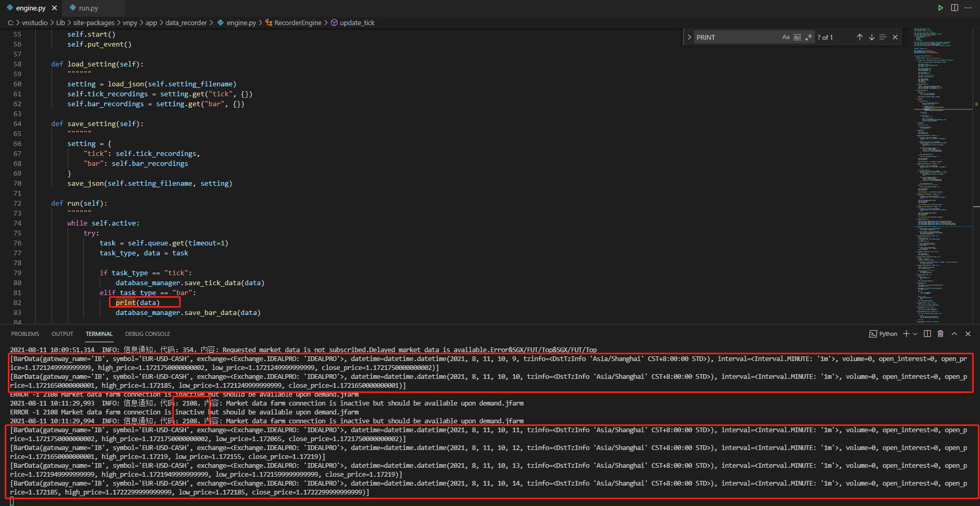Viewport: 980px width, 506px height.
Task: Create a new terminal
Action: [x=907, y=333]
